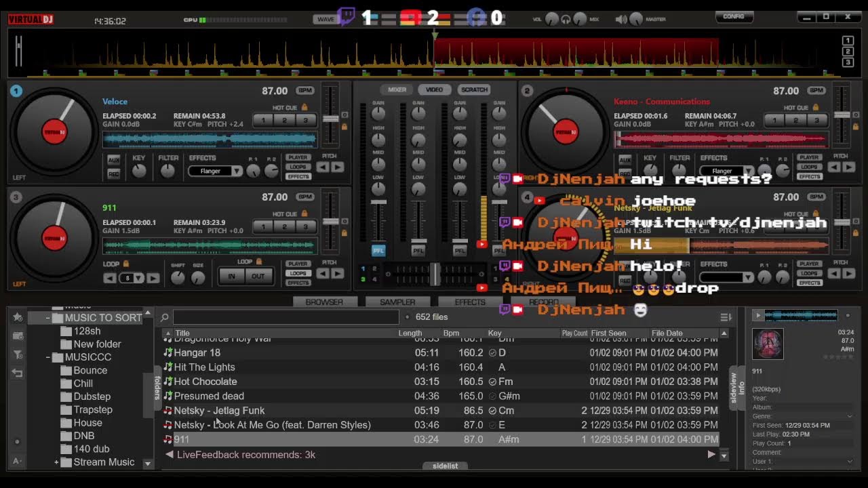Collapse the MUSIC TO SORT folder
The width and height of the screenshot is (868, 488).
coord(48,318)
